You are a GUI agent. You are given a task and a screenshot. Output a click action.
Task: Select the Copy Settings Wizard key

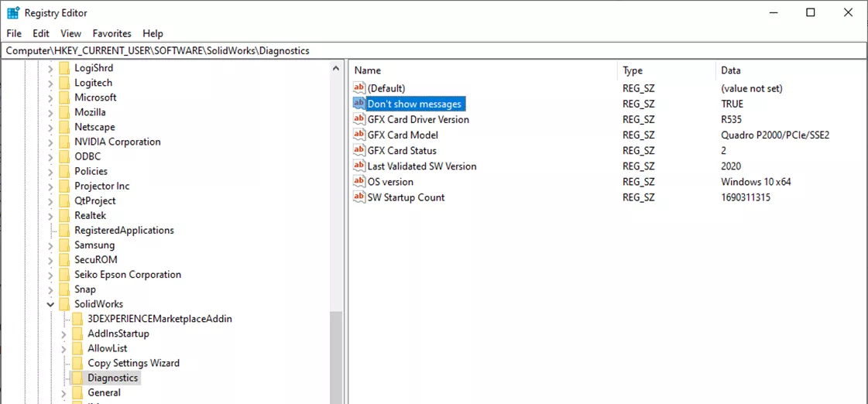click(133, 363)
